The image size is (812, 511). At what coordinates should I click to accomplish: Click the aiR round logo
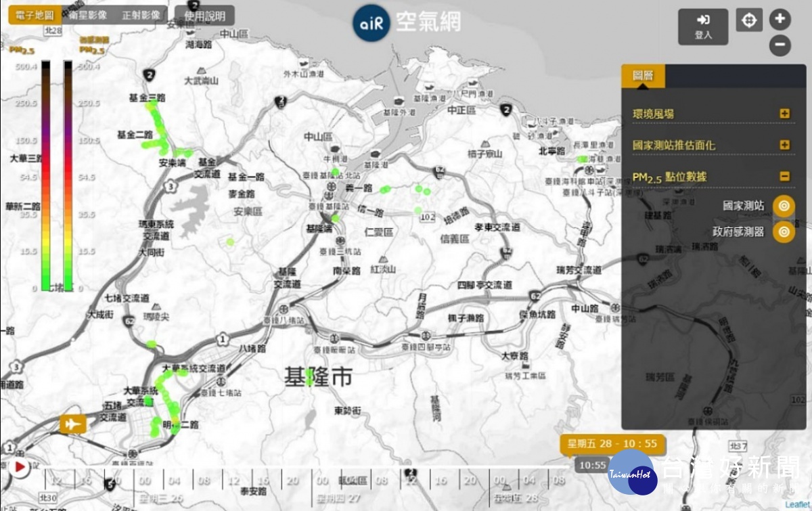[371, 24]
